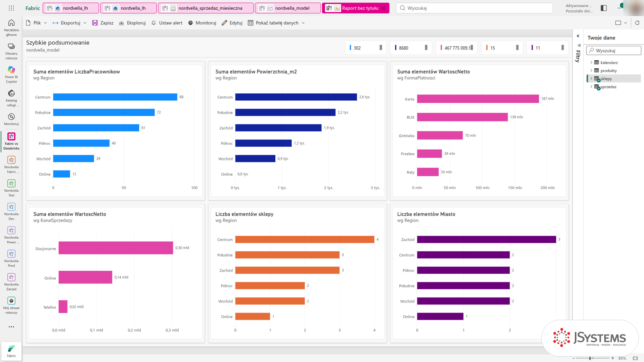Open Katalog usługi in the sidebar
Screen dimensions: 644x362
point(11,98)
